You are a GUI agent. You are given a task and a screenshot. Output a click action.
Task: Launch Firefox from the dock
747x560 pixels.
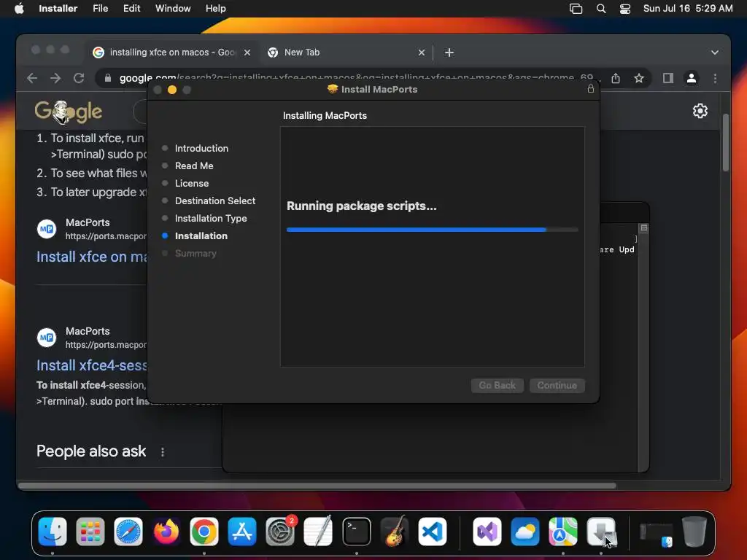point(166,532)
